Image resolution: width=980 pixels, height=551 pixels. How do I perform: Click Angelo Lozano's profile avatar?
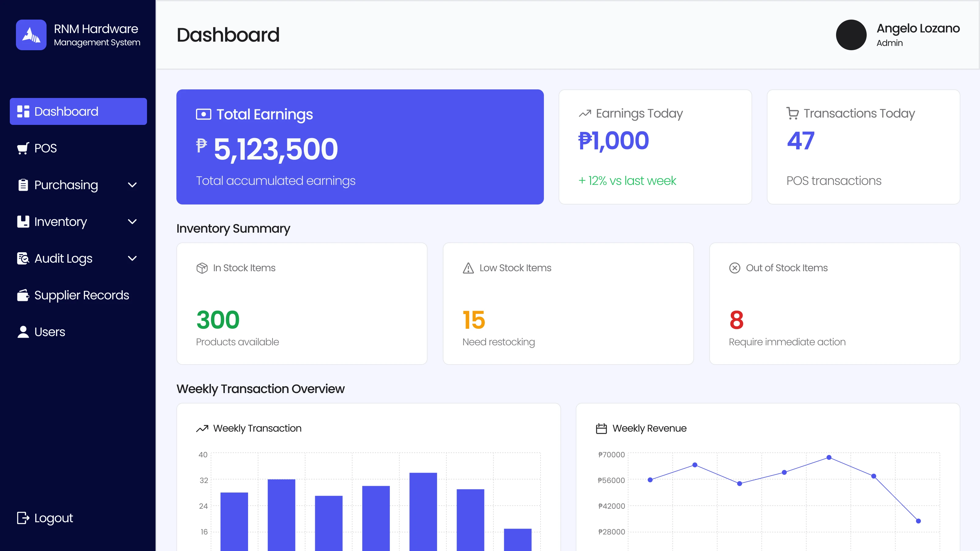[x=851, y=35]
